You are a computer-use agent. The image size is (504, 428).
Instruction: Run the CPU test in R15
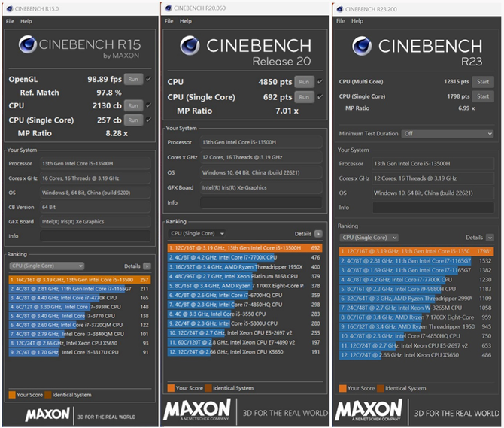click(x=133, y=105)
